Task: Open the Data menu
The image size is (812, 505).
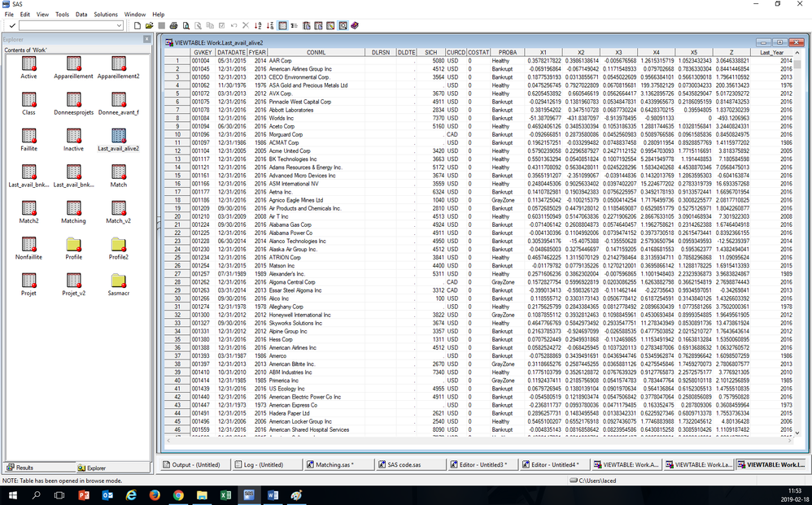Action: pos(81,15)
